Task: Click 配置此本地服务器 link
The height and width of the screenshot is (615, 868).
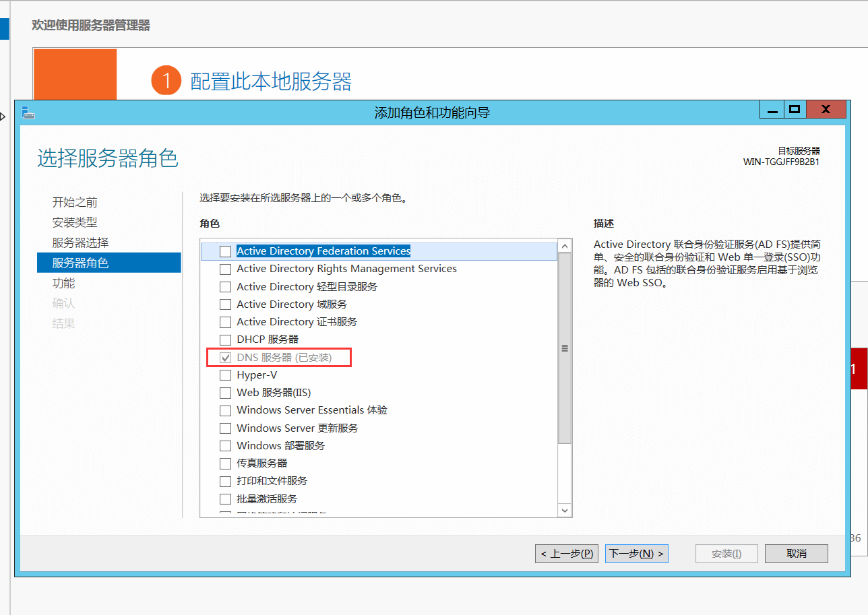Action: [271, 82]
